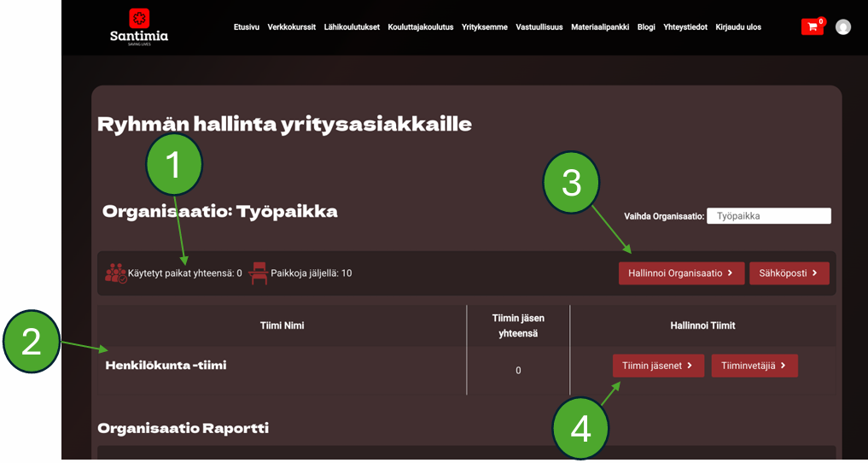The height and width of the screenshot is (463, 868).
Task: Click the Sähköposti button
Action: click(789, 273)
